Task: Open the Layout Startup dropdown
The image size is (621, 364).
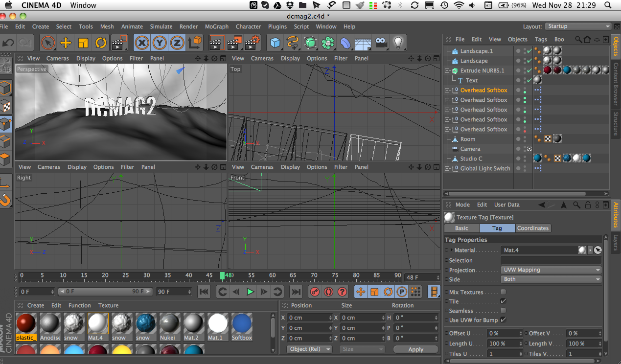Action: [578, 26]
